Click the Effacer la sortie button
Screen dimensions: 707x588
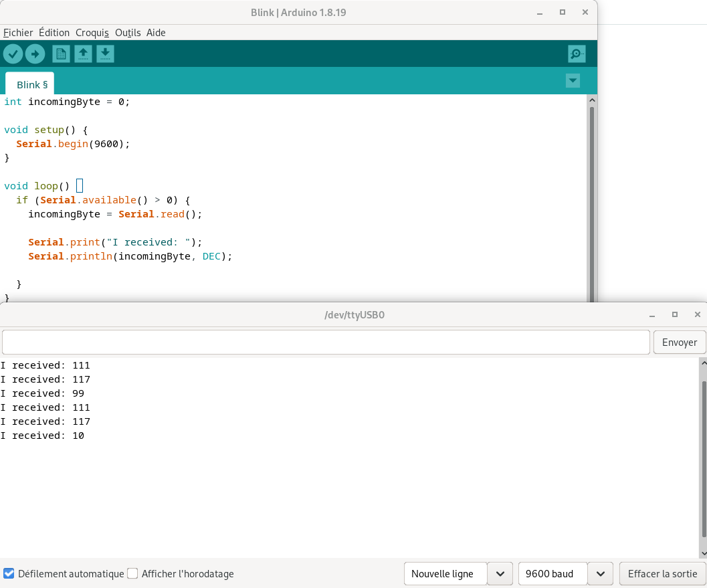pos(662,573)
